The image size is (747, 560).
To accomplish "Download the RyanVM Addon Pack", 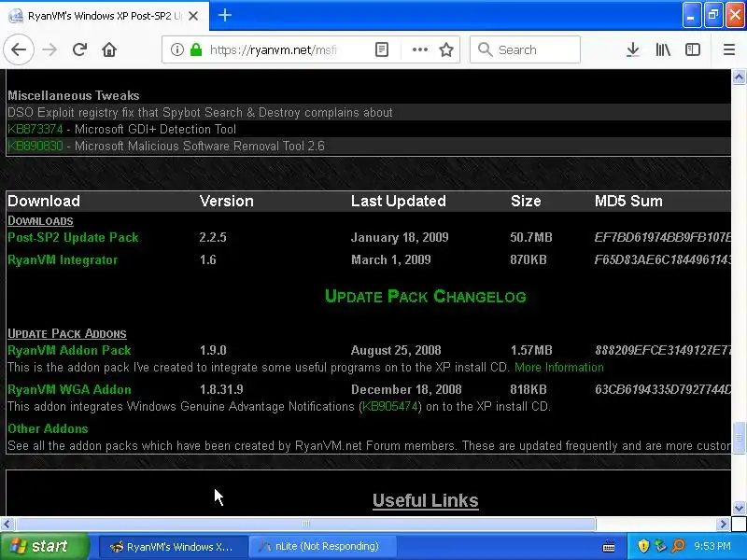I will coord(69,350).
